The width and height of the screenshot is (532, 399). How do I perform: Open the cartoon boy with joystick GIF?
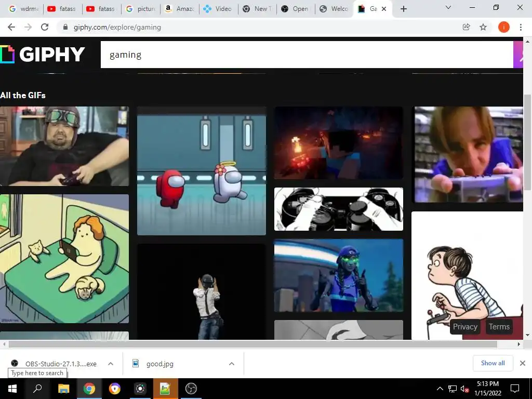(x=467, y=275)
